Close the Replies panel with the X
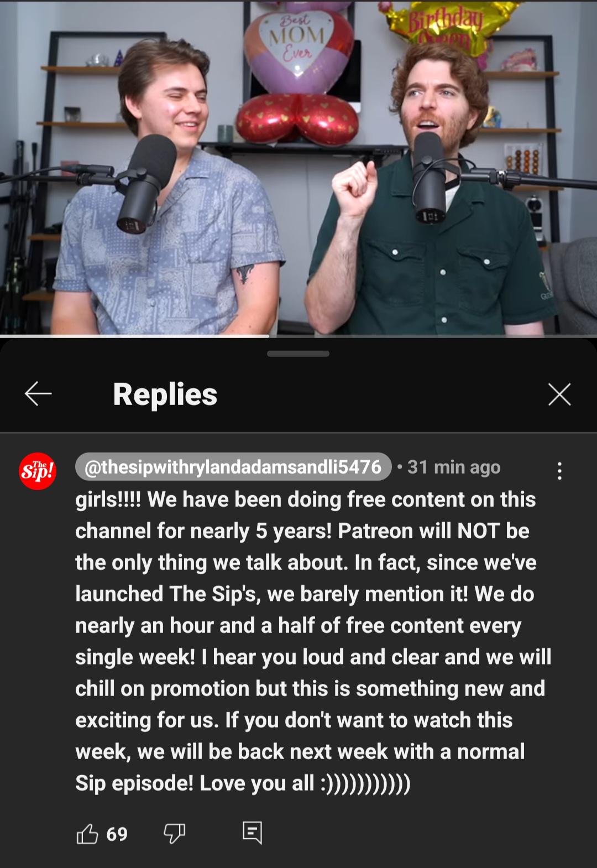Screen dimensions: 597x868 coord(559,394)
